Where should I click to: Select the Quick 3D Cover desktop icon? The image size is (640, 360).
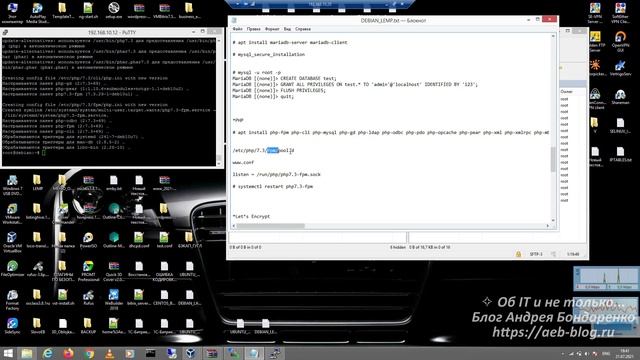coord(113,271)
